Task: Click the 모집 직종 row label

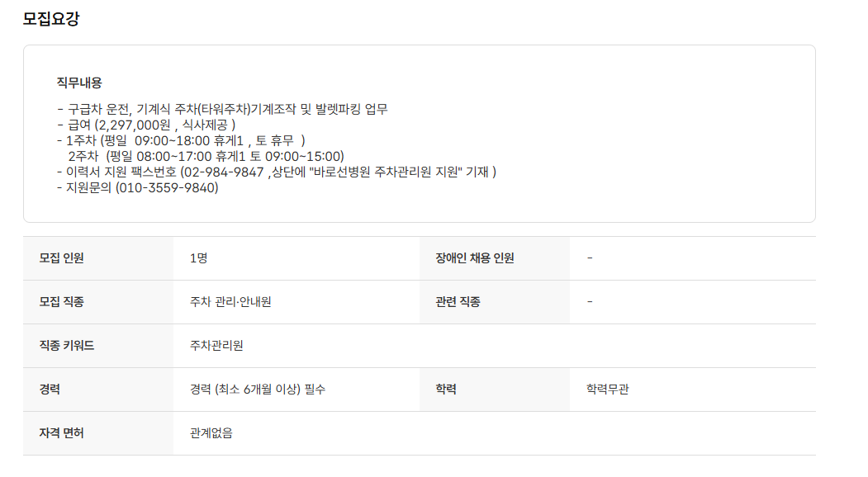Action: (x=62, y=302)
